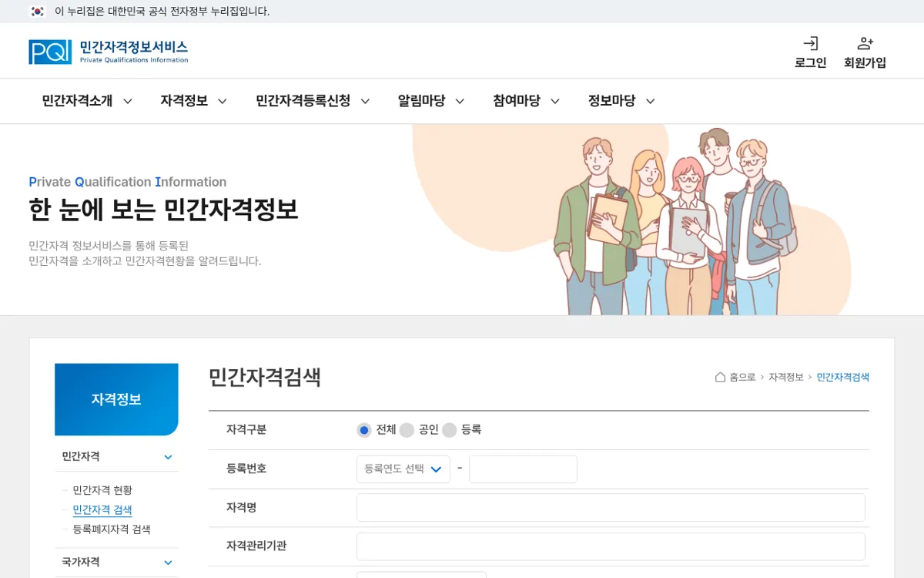924x578 pixels.
Task: Open the 참여마당 top menu
Action: pos(516,101)
